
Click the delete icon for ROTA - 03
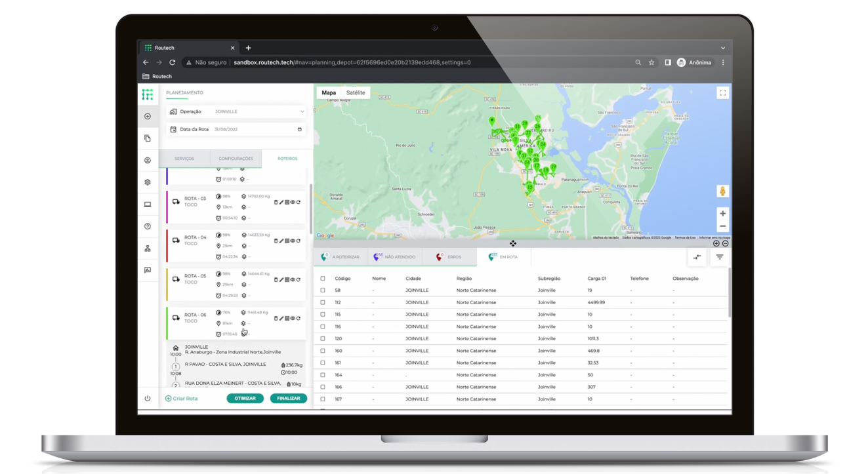[276, 202]
